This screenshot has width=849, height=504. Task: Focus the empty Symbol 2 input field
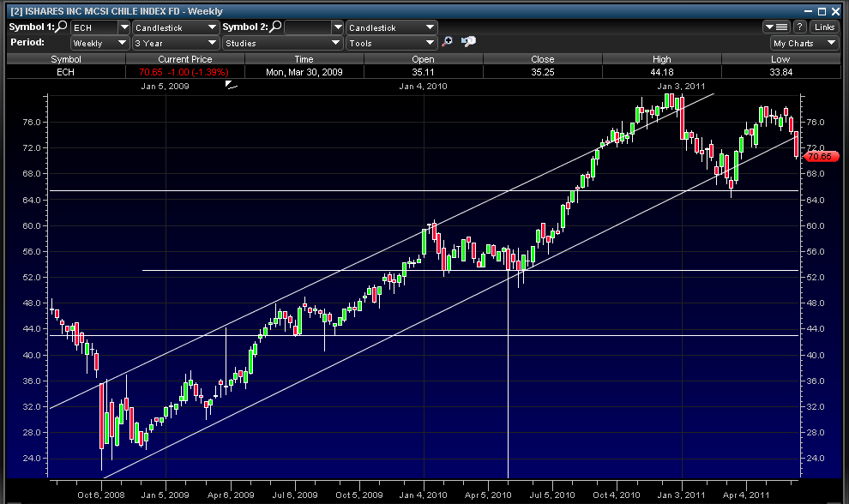(308, 27)
